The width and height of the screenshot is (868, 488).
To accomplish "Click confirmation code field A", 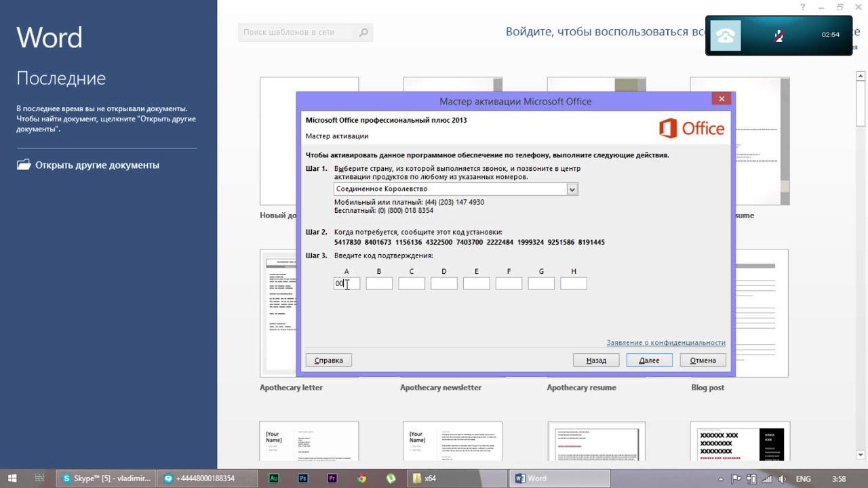I will tap(347, 283).
